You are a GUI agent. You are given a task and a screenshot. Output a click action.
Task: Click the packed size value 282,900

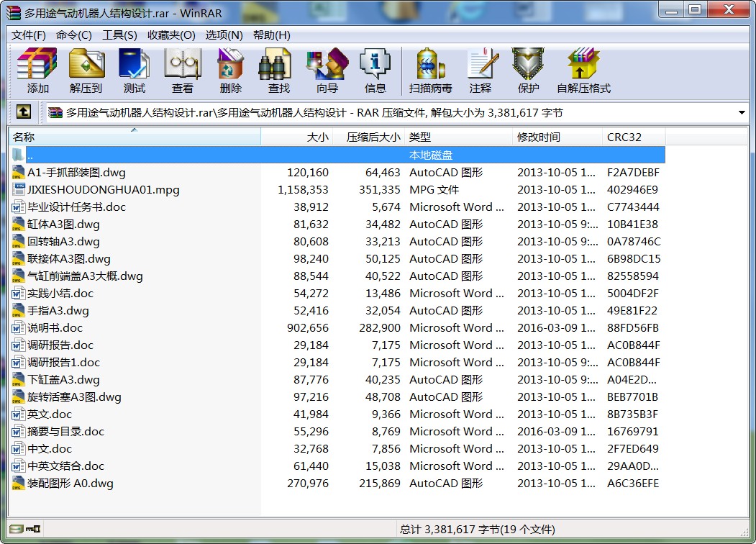click(380, 328)
